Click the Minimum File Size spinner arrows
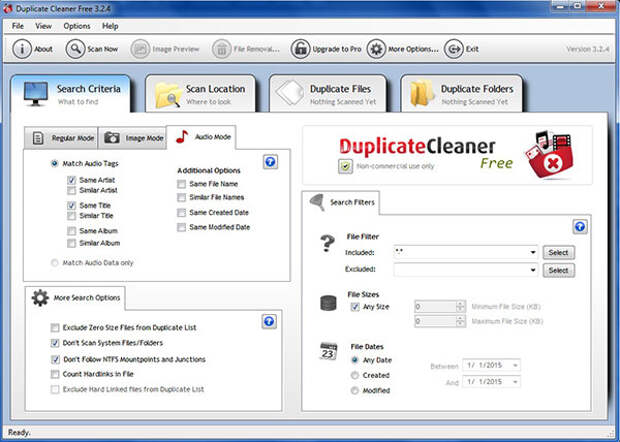 [460, 307]
